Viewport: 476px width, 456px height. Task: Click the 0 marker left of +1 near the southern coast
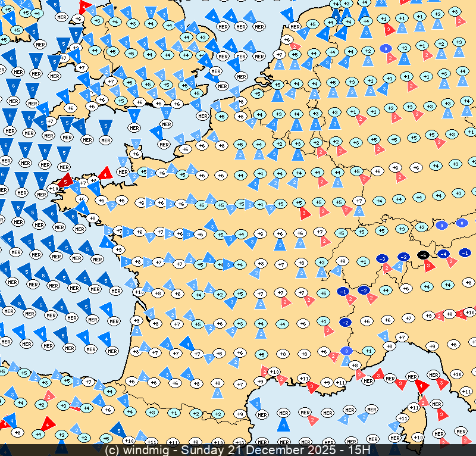pos(346,351)
